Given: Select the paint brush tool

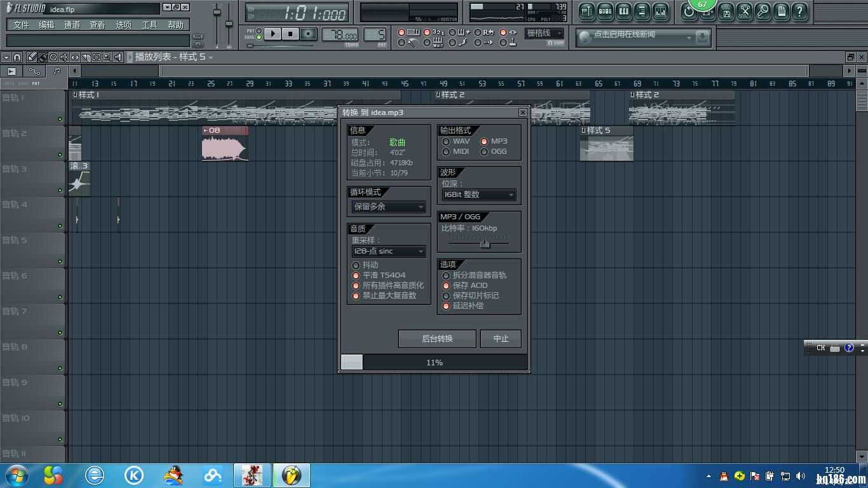Looking at the screenshot, I should (42, 57).
